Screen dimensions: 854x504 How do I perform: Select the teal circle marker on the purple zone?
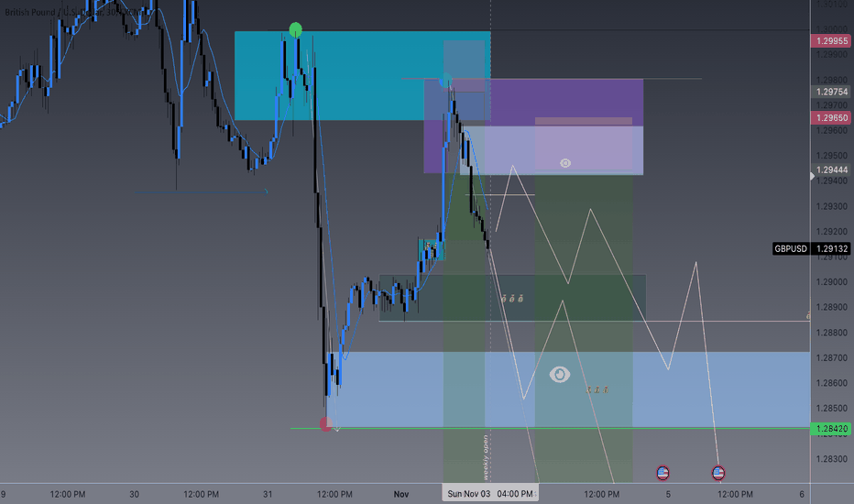click(x=445, y=81)
